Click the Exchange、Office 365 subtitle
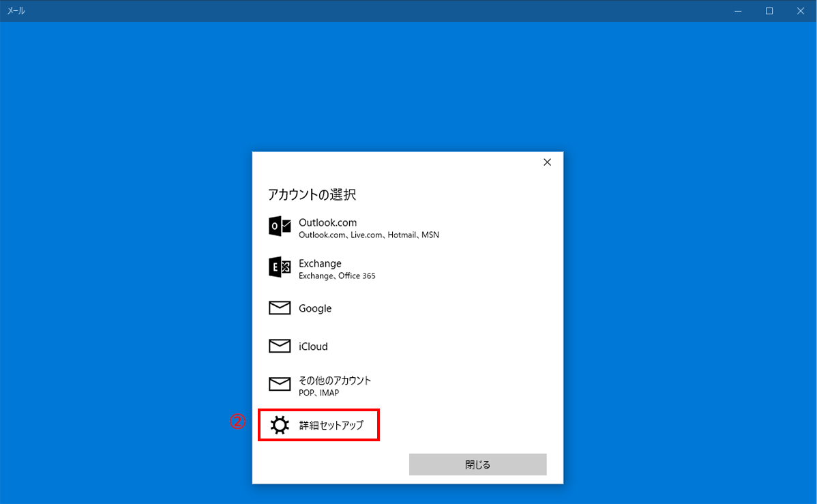This screenshot has width=817, height=504. click(x=337, y=276)
